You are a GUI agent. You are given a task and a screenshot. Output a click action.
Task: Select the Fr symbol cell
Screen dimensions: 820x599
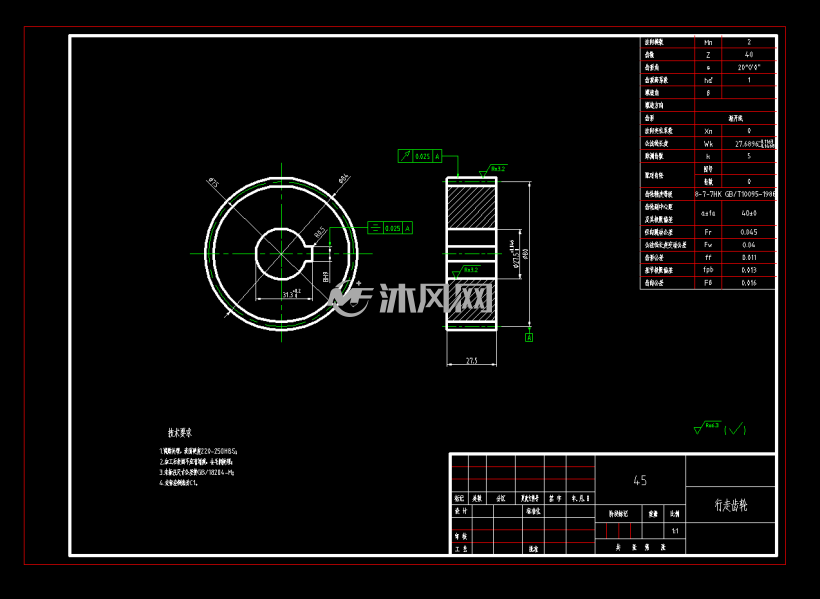(708, 232)
